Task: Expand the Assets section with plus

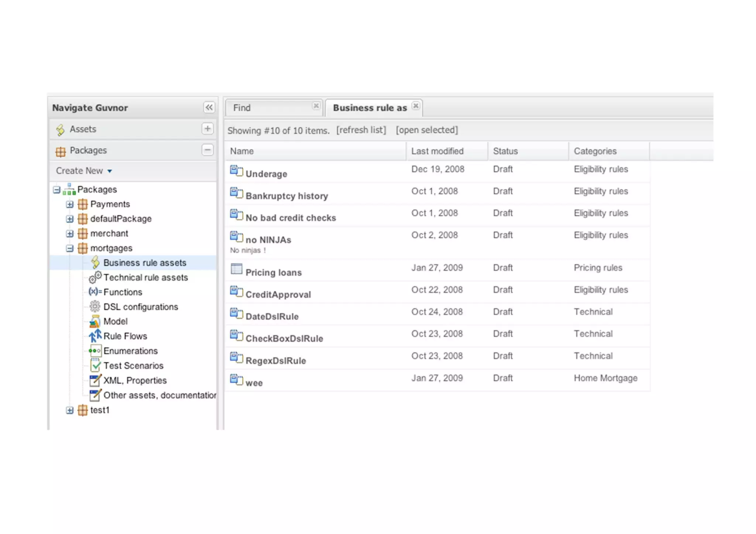Action: [207, 129]
